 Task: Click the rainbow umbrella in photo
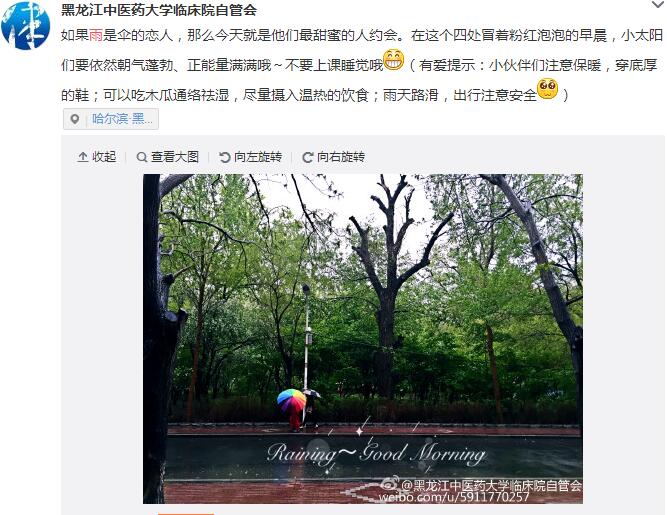[291, 400]
